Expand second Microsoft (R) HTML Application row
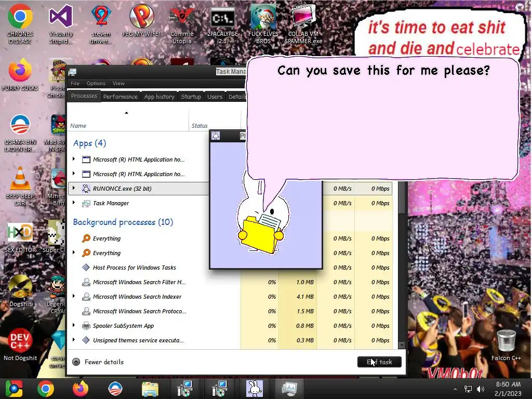The image size is (532, 399). point(74,174)
